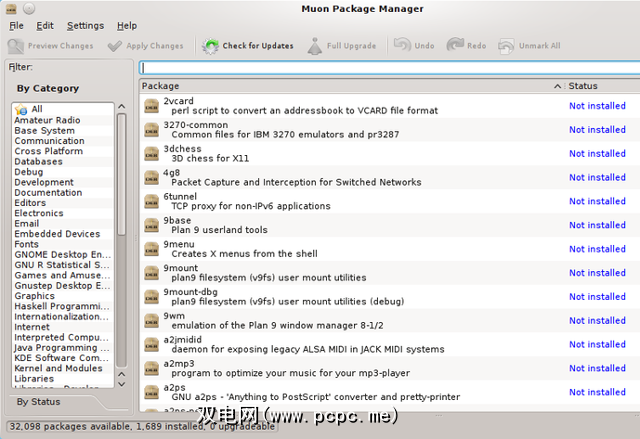Click category list bottom scroll down arrow

click(121, 384)
